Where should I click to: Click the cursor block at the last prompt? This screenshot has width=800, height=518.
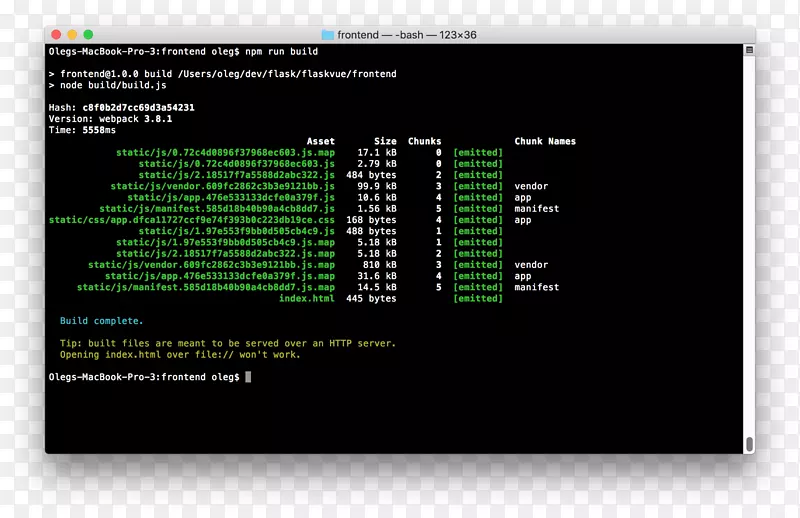248,377
